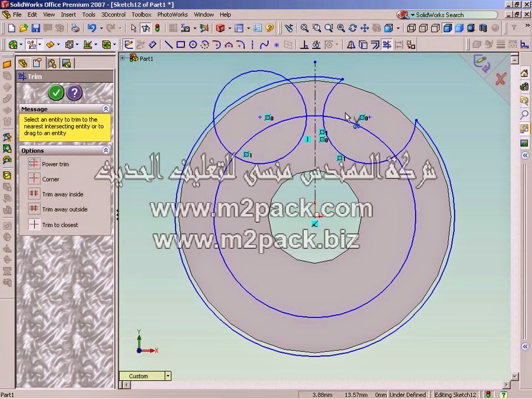Switch display to Wireframe
Screen dimensions: 532x399
[411, 28]
